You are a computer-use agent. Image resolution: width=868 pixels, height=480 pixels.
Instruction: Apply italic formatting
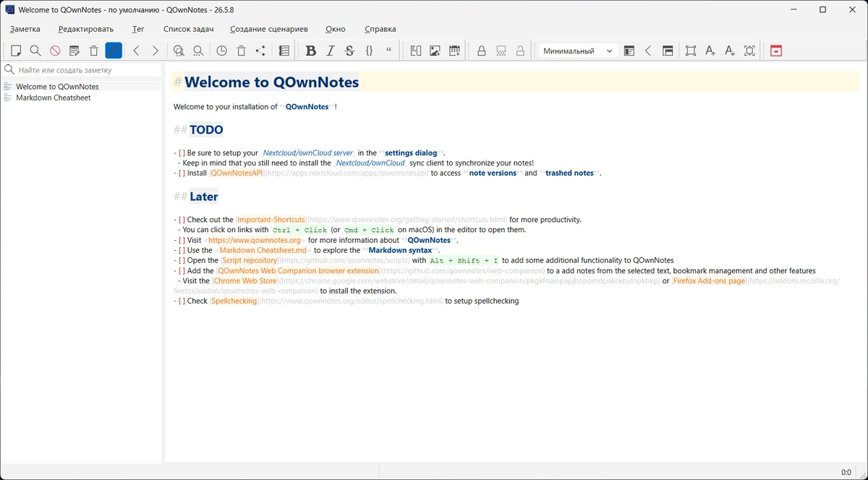point(331,51)
